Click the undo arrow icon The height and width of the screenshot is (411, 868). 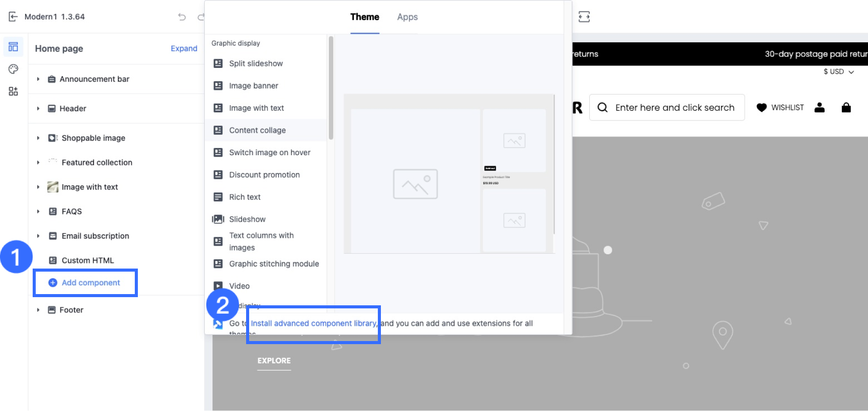(x=182, y=17)
